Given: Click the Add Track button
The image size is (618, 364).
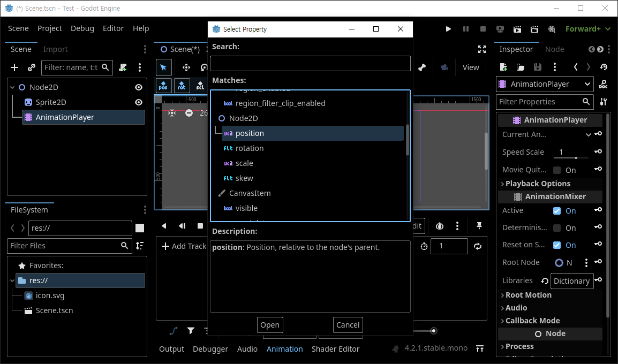Looking at the screenshot, I should (184, 246).
